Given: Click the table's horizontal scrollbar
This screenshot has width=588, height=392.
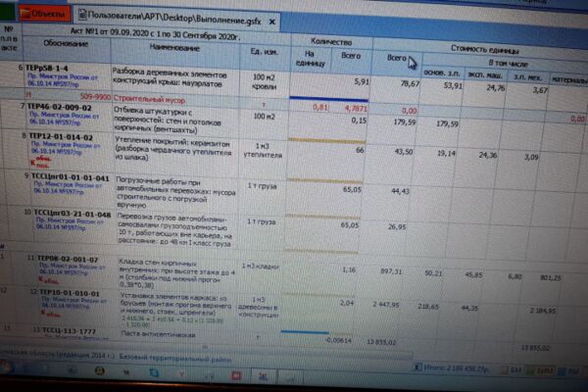Looking at the screenshot, I should click(x=205, y=348).
